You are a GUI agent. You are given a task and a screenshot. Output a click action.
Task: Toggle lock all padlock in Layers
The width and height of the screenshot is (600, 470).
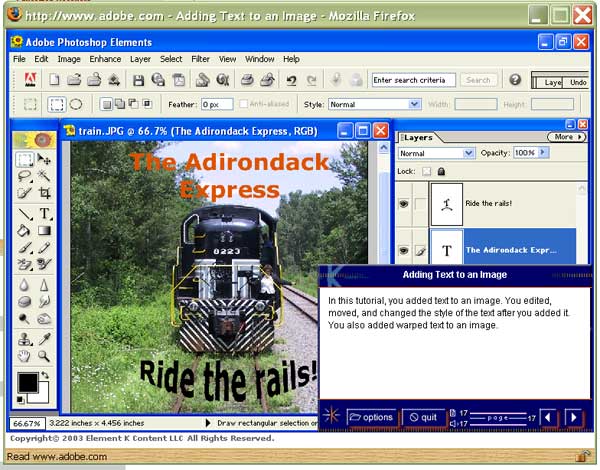click(x=441, y=171)
